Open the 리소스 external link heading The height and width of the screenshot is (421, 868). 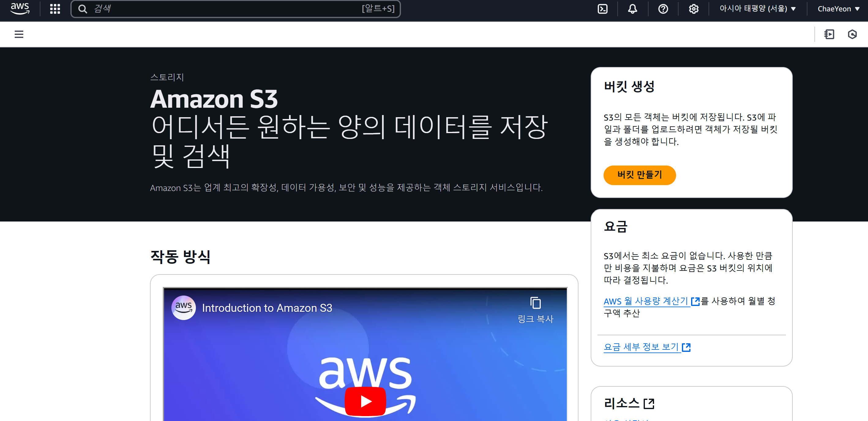pos(628,403)
